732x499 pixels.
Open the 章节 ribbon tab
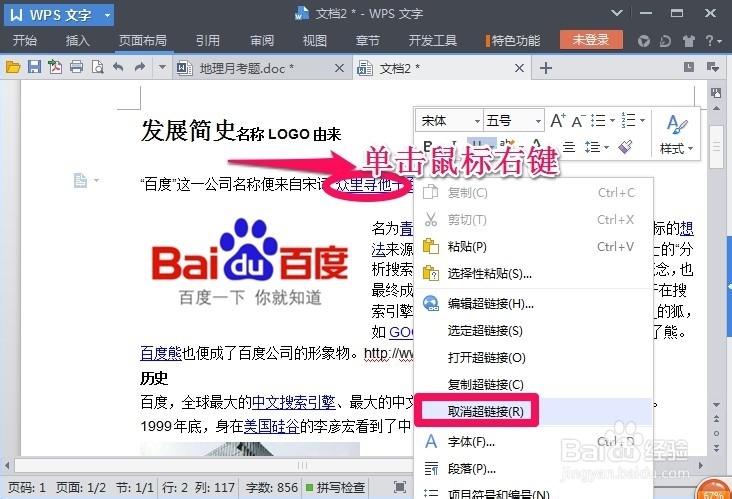pos(367,41)
